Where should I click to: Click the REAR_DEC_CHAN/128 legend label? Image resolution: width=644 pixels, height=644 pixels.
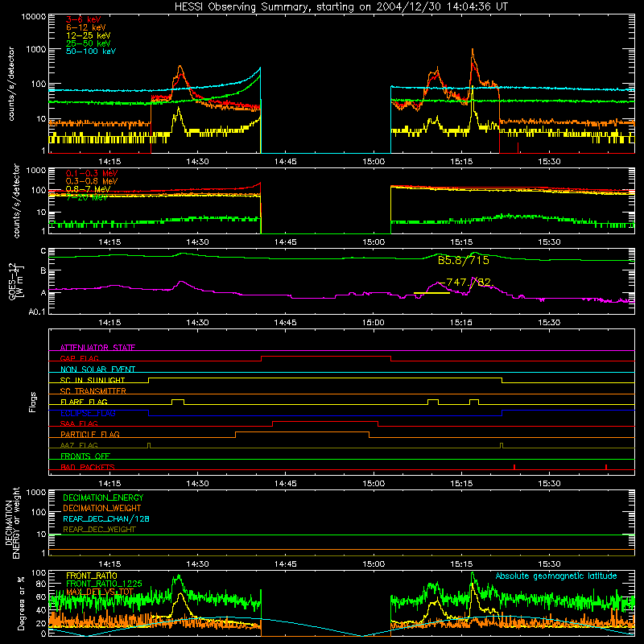click(106, 519)
